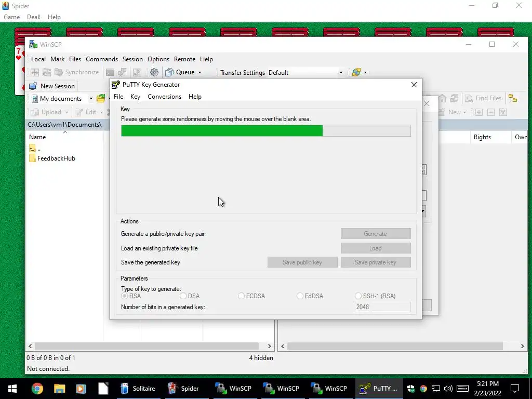Click the WinSCP title bar application icon
This screenshot has width=532, height=399.
(33, 45)
